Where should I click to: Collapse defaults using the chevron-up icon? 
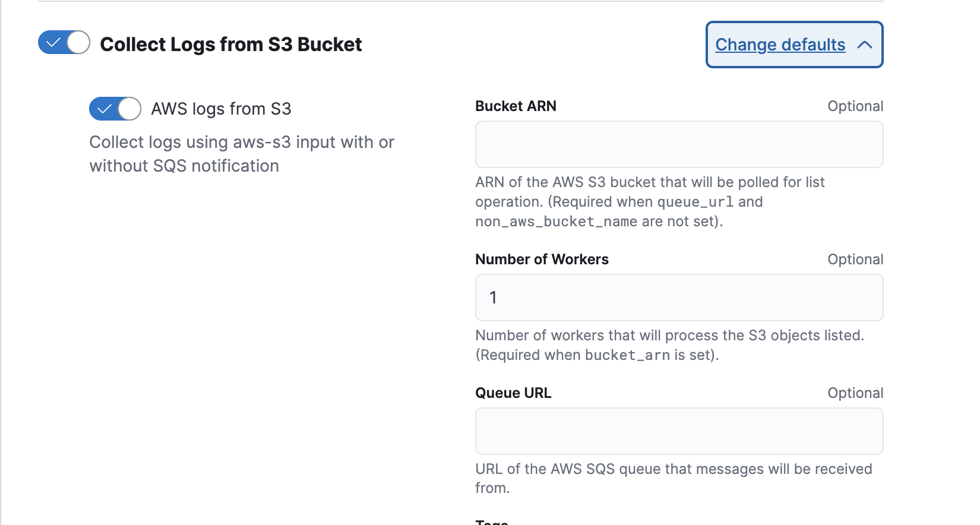[x=865, y=45]
